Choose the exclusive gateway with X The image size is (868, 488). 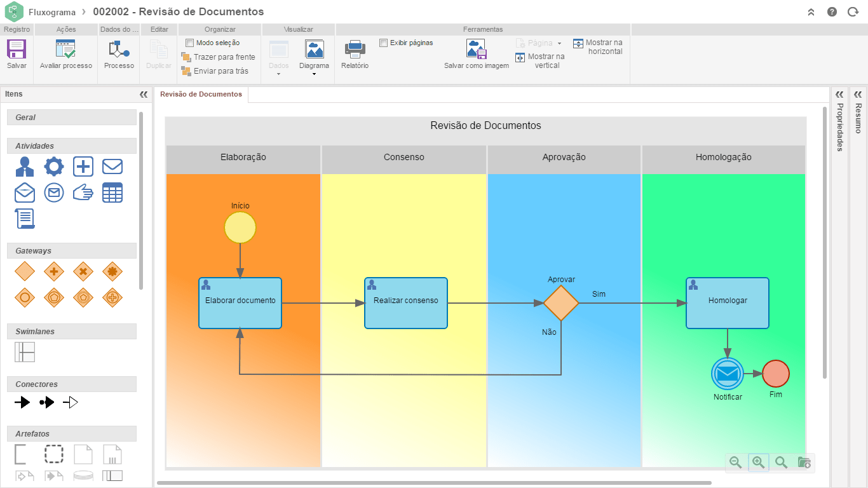point(83,271)
